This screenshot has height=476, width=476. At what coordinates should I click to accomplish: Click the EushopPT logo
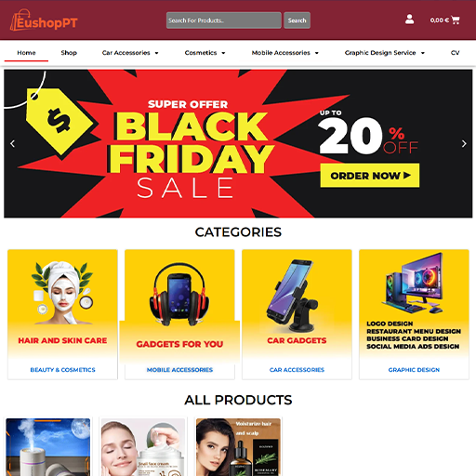(44, 20)
